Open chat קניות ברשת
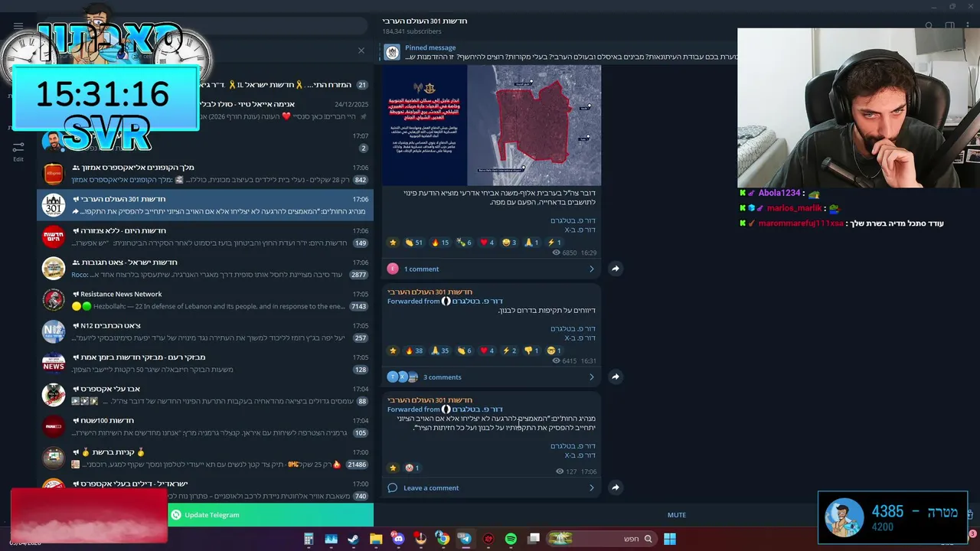This screenshot has width=980, height=551. 205,458
